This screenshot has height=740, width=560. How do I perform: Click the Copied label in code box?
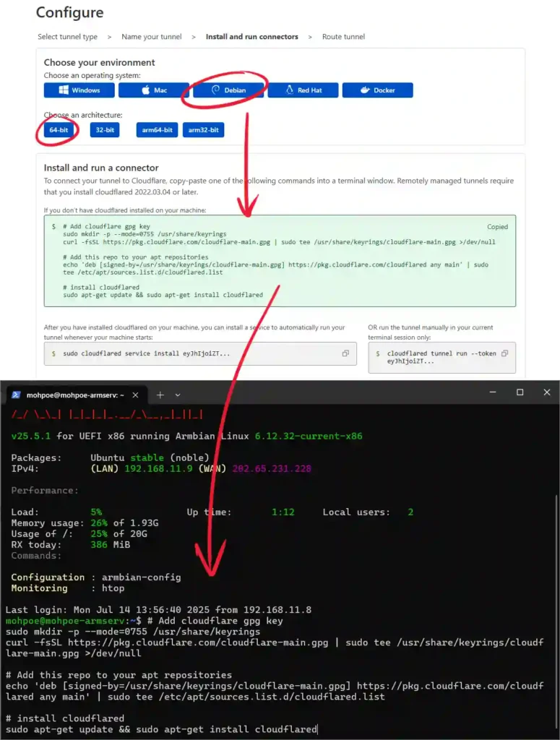497,227
